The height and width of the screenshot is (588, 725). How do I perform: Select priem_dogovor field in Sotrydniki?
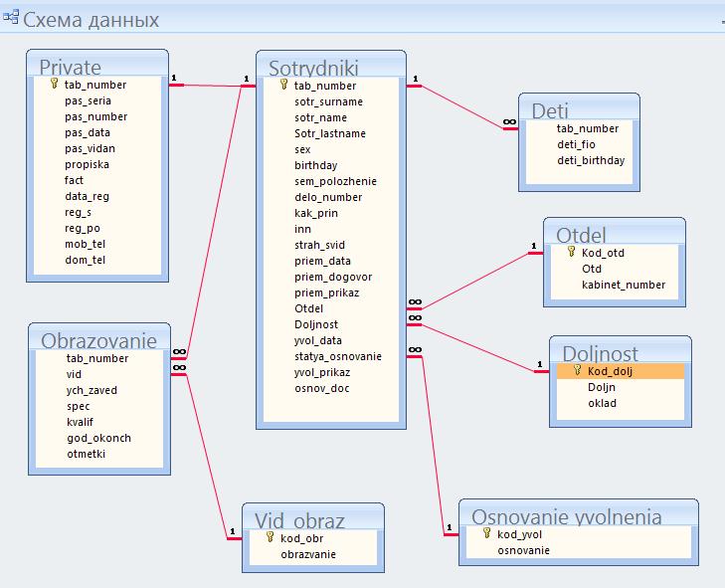point(333,278)
